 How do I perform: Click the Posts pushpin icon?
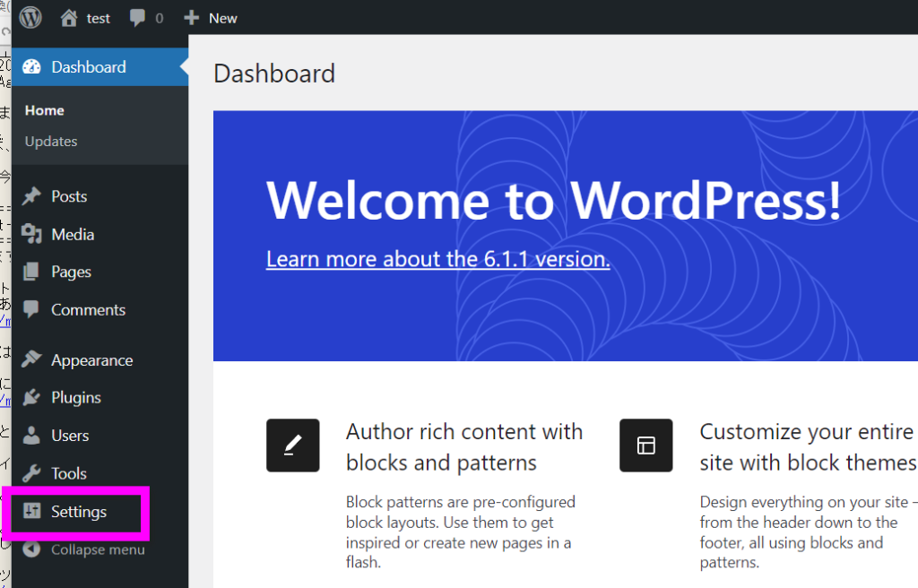(31, 196)
